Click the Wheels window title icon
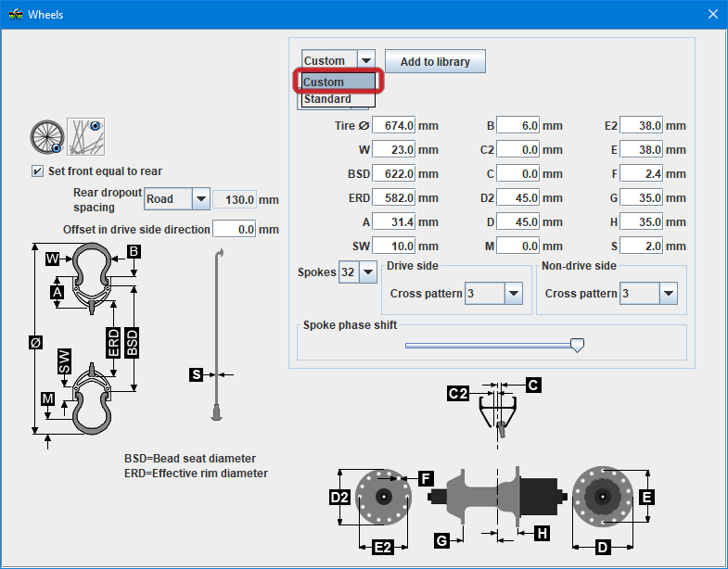This screenshot has height=569, width=728. click(x=16, y=15)
